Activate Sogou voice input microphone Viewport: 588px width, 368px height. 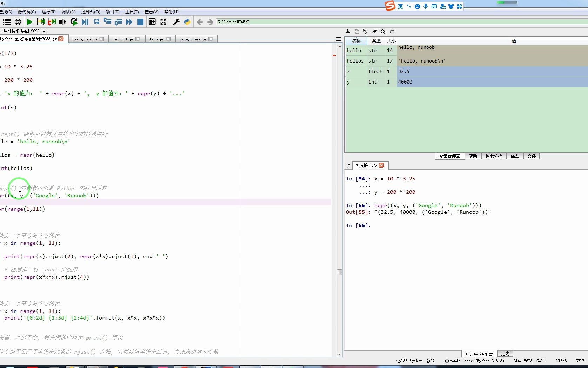[426, 6]
